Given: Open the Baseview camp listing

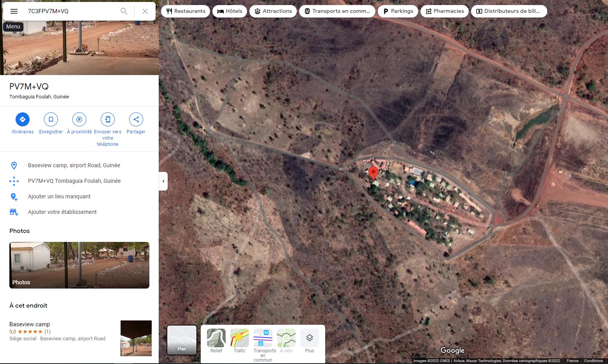Looking at the screenshot, I should (x=79, y=338).
